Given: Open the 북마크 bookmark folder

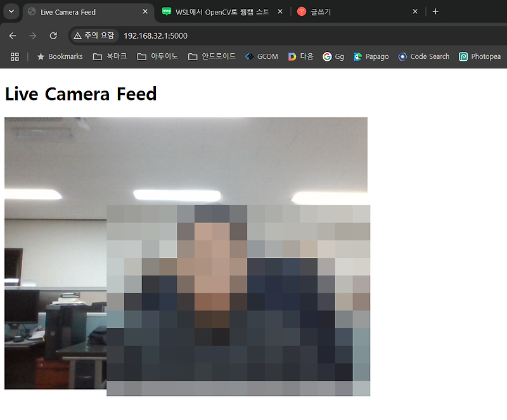Looking at the screenshot, I should pyautogui.click(x=110, y=57).
